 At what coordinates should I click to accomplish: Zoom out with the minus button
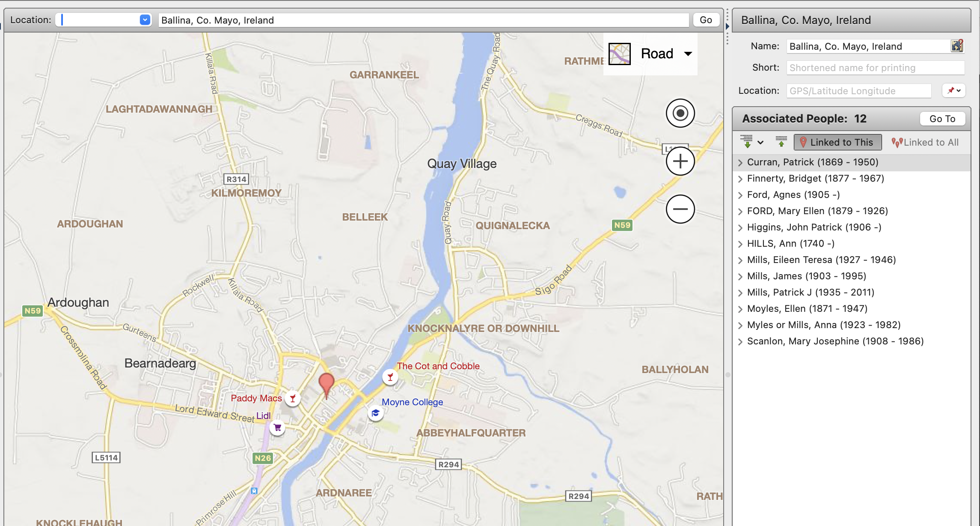click(x=680, y=209)
